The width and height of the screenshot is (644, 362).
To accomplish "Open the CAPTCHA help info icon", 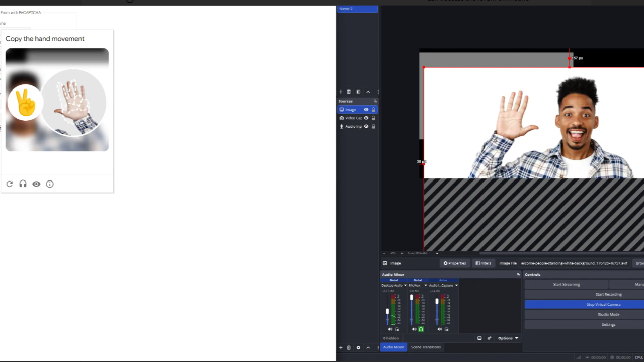I will click(50, 184).
